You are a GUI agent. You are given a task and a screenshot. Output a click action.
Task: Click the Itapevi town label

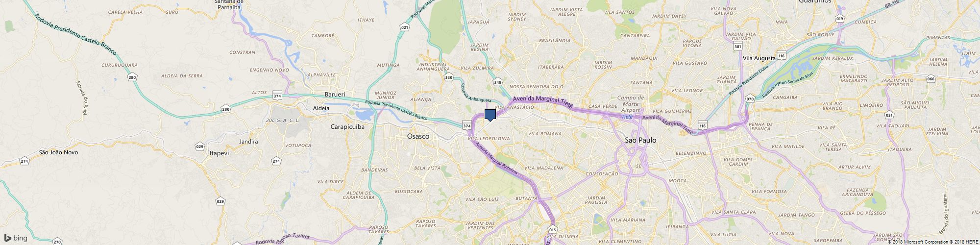pyautogui.click(x=219, y=153)
